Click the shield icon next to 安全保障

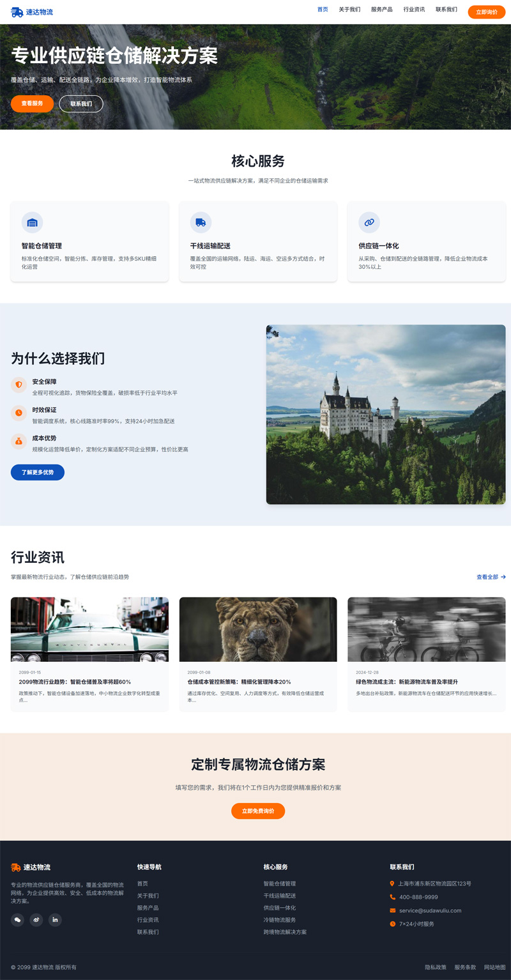17,385
